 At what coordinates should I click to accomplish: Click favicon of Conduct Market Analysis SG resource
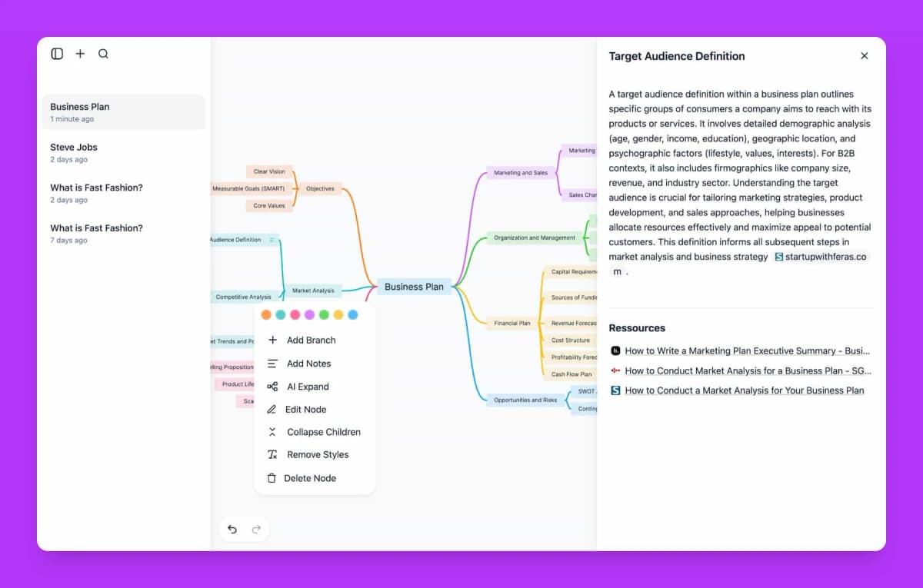[615, 370]
